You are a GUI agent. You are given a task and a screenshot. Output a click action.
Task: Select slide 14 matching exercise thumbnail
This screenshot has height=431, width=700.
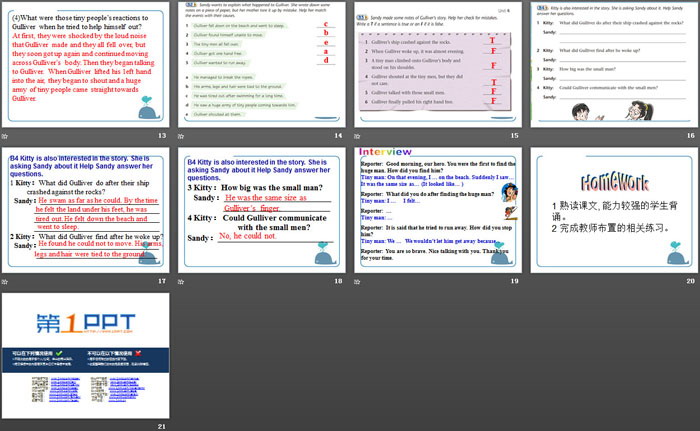point(262,65)
